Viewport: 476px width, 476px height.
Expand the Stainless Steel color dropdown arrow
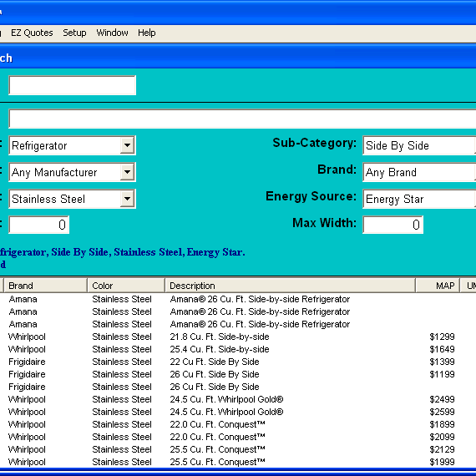click(127, 199)
